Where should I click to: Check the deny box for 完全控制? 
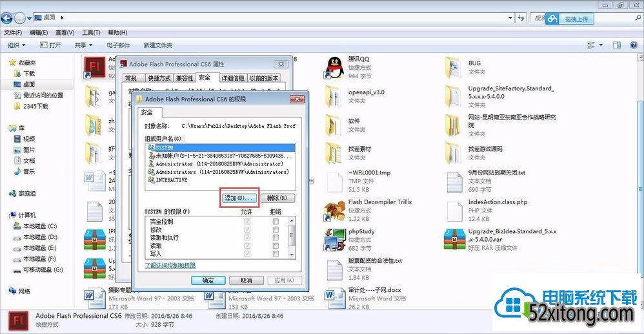pos(276,222)
